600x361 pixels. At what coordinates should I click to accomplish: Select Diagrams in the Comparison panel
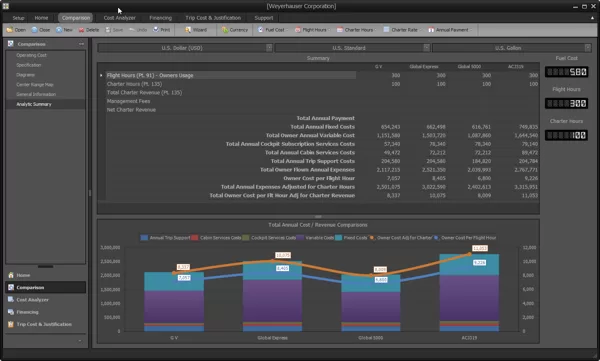[x=26, y=75]
